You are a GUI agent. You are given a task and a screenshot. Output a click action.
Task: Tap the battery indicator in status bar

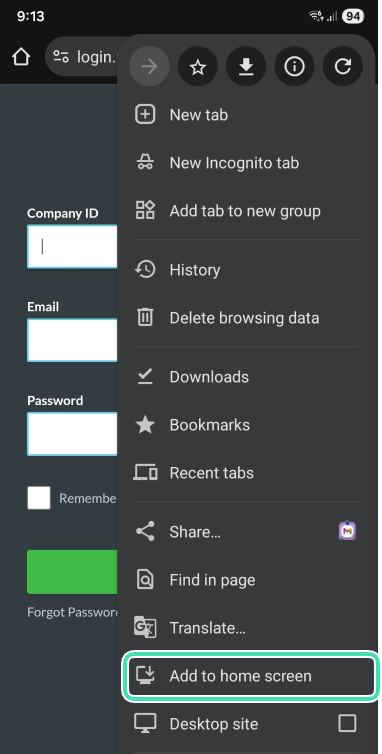click(353, 16)
